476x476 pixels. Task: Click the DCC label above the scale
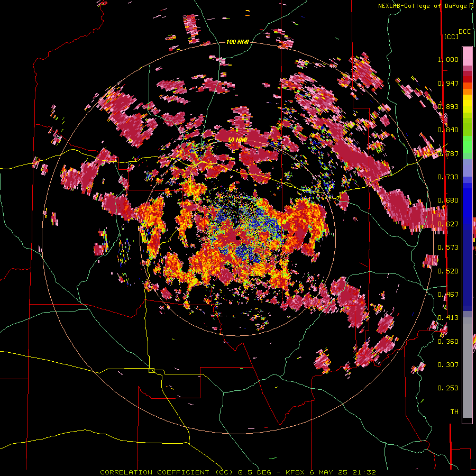(465, 32)
